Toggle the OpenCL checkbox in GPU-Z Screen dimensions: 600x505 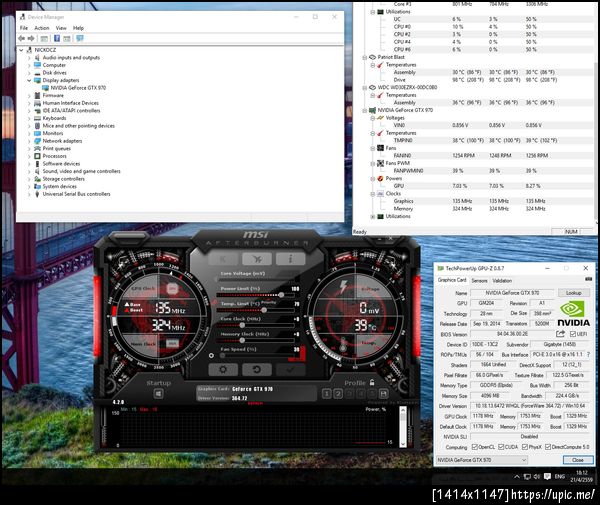(x=475, y=447)
